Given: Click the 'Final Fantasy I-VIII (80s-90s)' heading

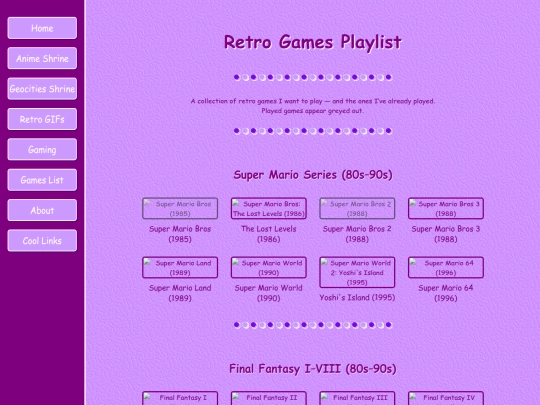Looking at the screenshot, I should click(313, 369).
